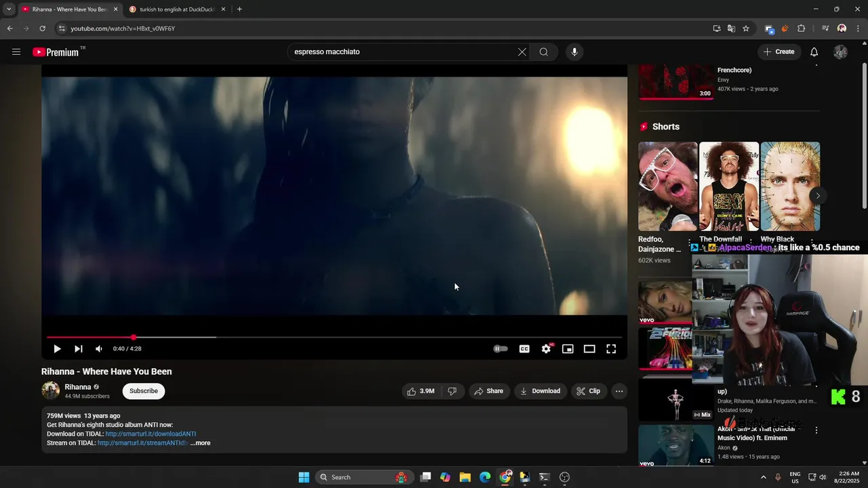Image resolution: width=868 pixels, height=488 pixels.
Task: Go to YouTube Premium home logo
Action: [x=56, y=52]
